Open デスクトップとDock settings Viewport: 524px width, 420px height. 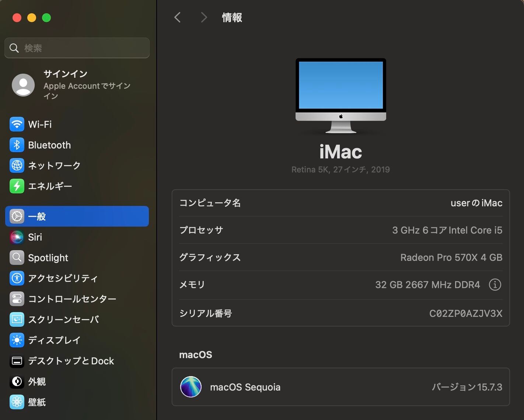(x=71, y=361)
